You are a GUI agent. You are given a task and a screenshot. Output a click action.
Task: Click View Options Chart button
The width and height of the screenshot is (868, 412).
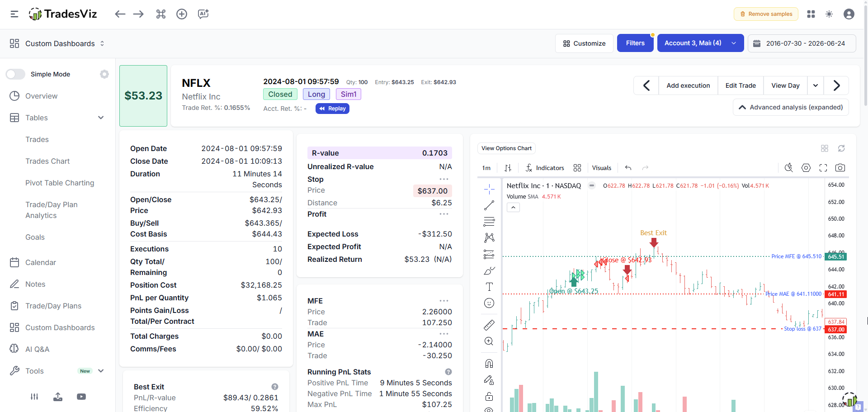506,148
